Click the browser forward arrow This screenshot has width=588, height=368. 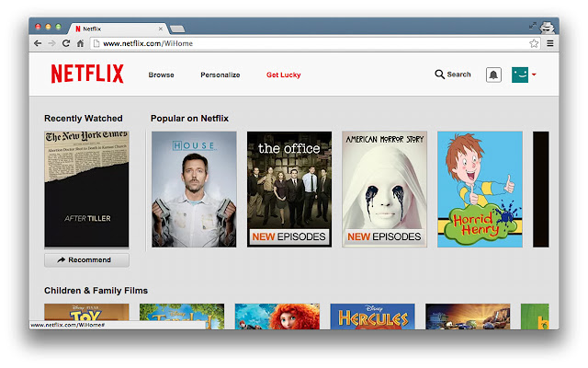point(51,43)
